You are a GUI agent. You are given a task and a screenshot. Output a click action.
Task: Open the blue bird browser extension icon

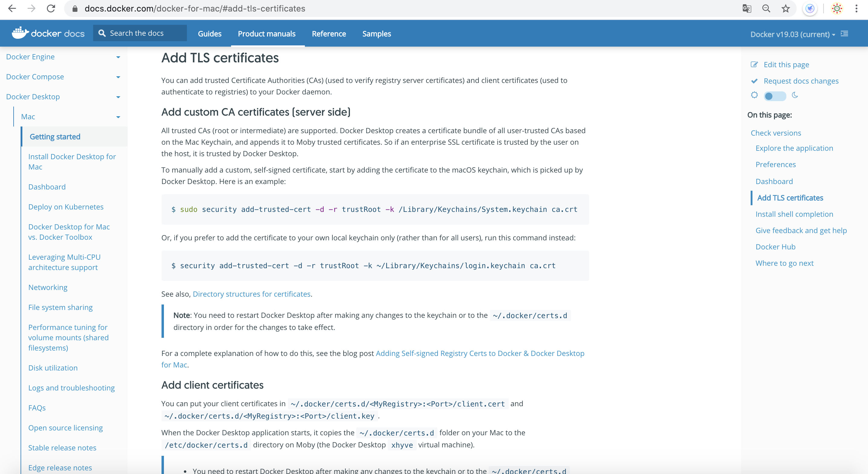[810, 8]
